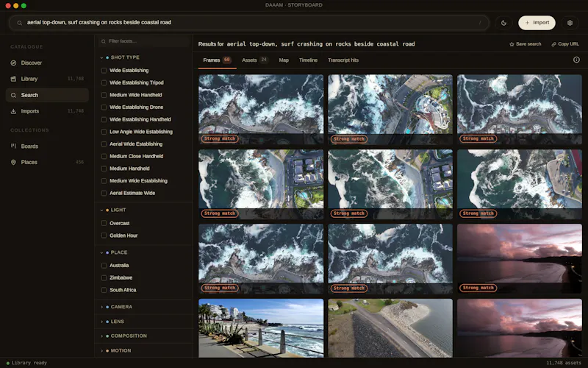This screenshot has height=368, width=588.
Task: Click the plus icon on Import button
Action: pyautogui.click(x=527, y=23)
